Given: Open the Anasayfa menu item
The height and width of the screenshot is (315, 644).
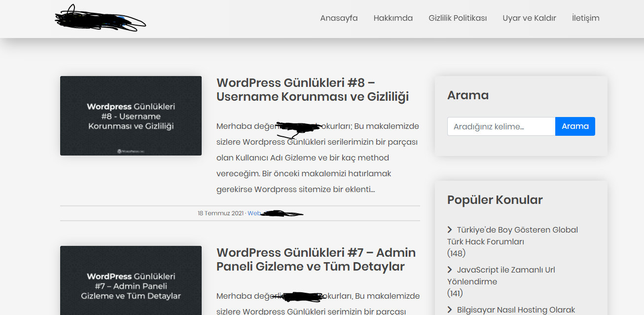Looking at the screenshot, I should click(339, 18).
